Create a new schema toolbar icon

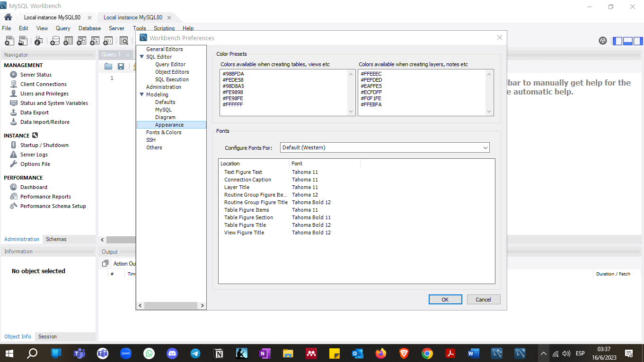[x=55, y=41]
